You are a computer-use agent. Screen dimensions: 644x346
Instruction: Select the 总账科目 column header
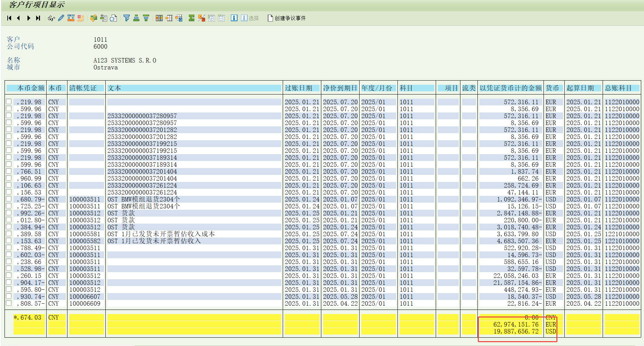(622, 88)
